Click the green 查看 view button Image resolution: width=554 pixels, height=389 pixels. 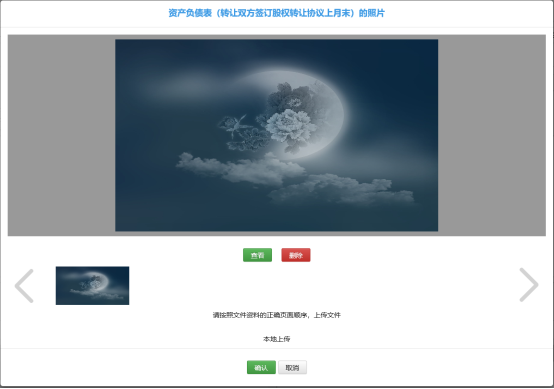tap(257, 255)
